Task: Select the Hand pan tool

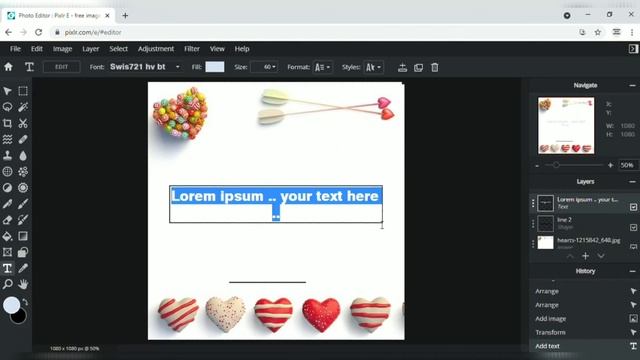Action: pyautogui.click(x=23, y=284)
